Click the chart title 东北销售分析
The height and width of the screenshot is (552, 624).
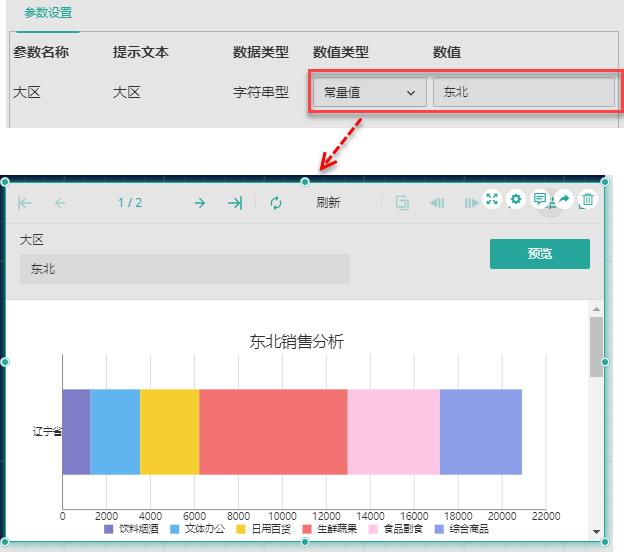click(x=296, y=341)
